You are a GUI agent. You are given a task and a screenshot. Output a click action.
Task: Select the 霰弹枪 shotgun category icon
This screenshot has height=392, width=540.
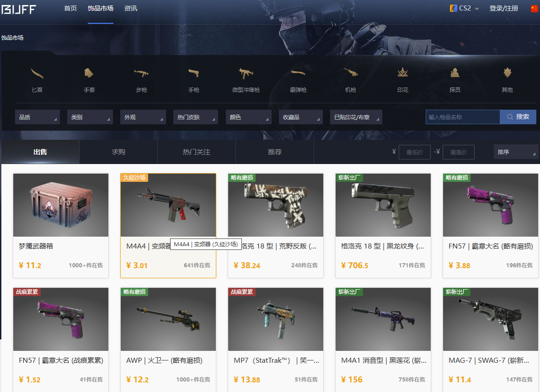298,73
